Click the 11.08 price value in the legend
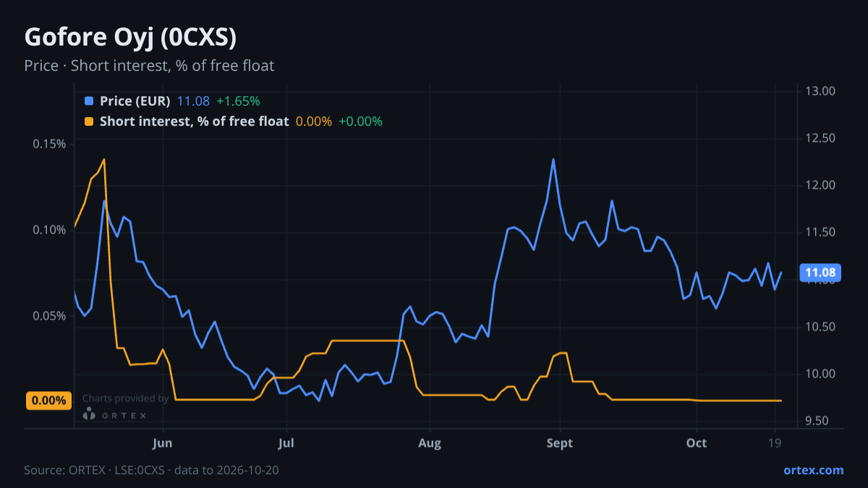 point(194,101)
